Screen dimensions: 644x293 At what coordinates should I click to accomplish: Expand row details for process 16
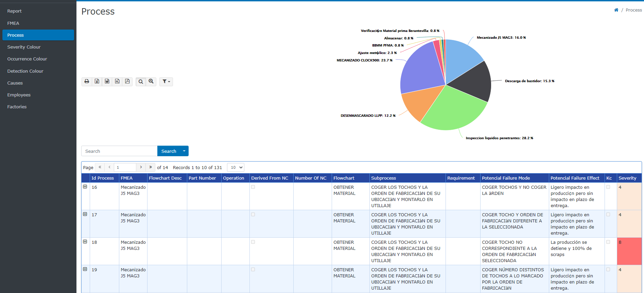click(x=85, y=187)
